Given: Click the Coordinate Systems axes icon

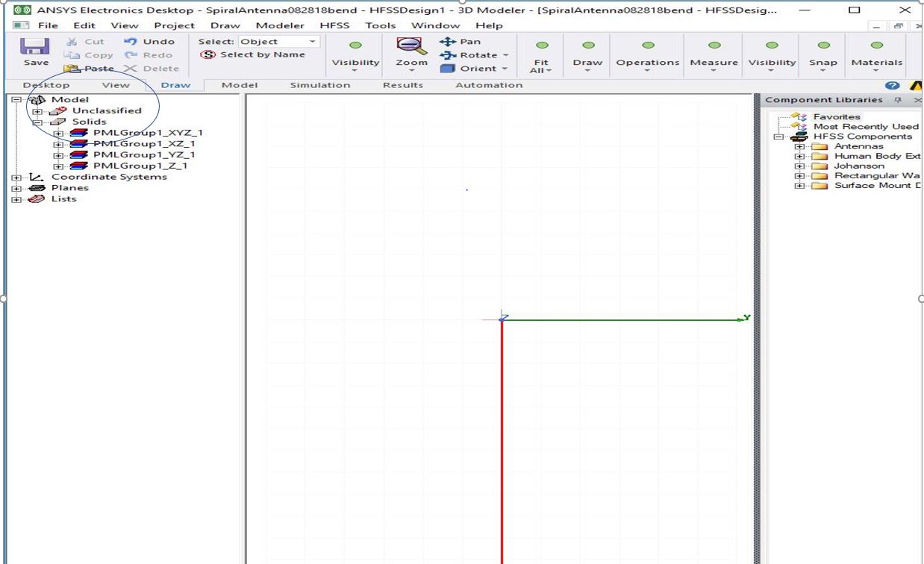Looking at the screenshot, I should 37,177.
